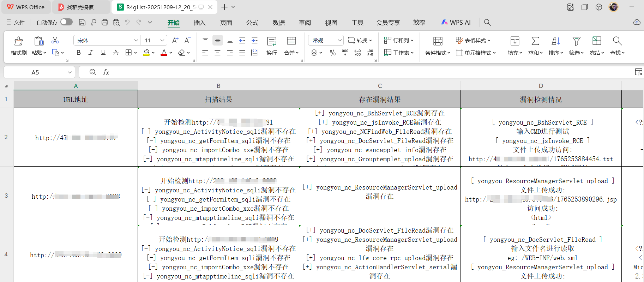
Task: Click the Wrap Text (换行) icon
Action: pos(272,41)
